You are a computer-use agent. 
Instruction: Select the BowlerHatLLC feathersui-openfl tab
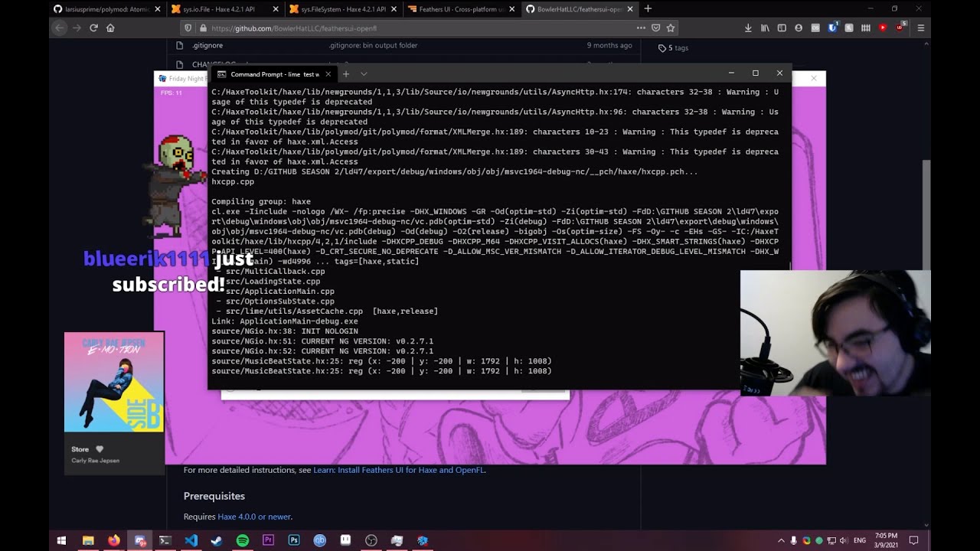pos(579,9)
